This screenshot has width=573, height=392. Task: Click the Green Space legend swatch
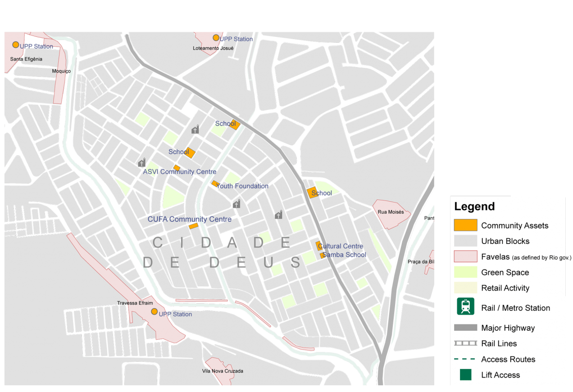pos(465,272)
